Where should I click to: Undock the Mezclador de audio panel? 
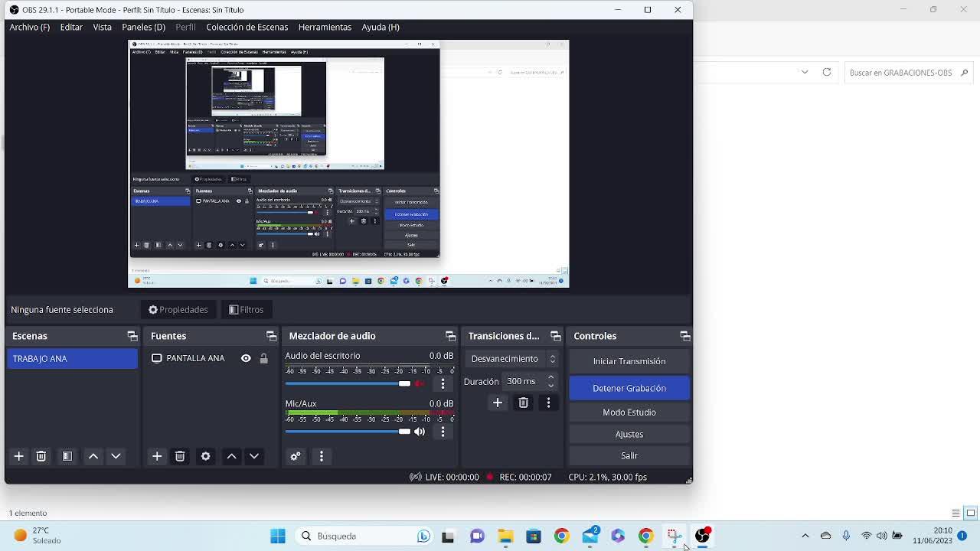(450, 336)
